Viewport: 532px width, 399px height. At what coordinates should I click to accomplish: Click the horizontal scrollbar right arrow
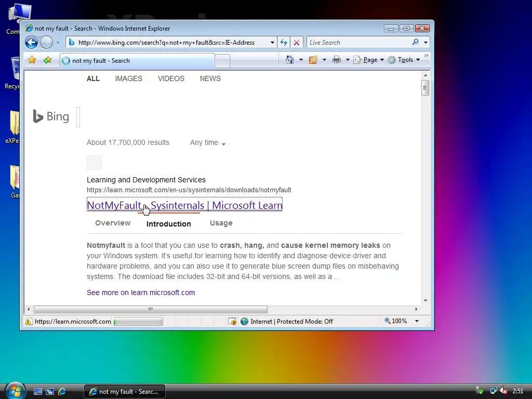(x=416, y=309)
